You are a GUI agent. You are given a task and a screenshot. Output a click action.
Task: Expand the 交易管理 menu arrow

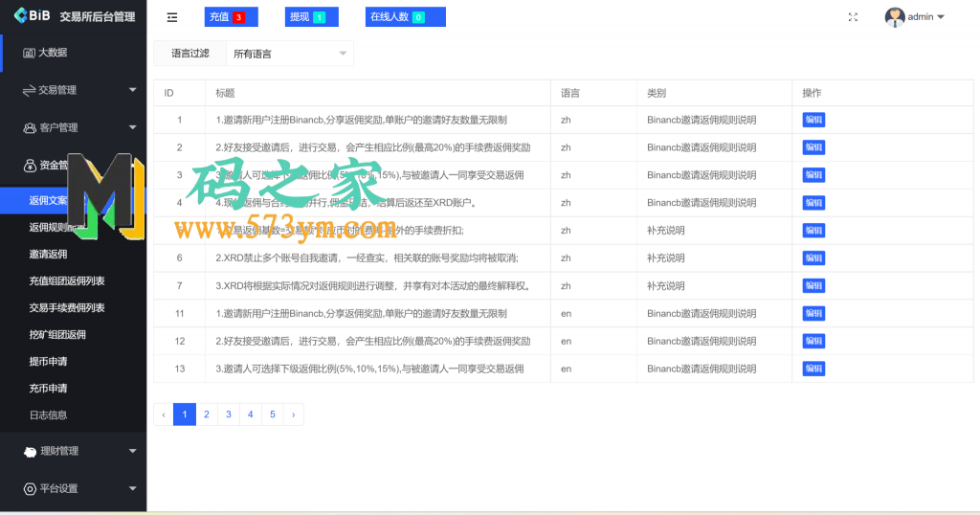click(132, 90)
